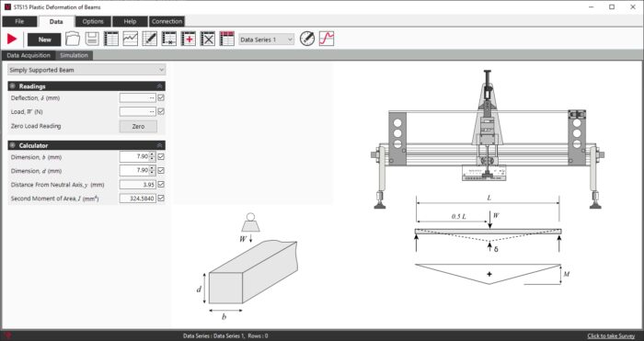Collapse the Readings panel chevron

pyautogui.click(x=159, y=86)
